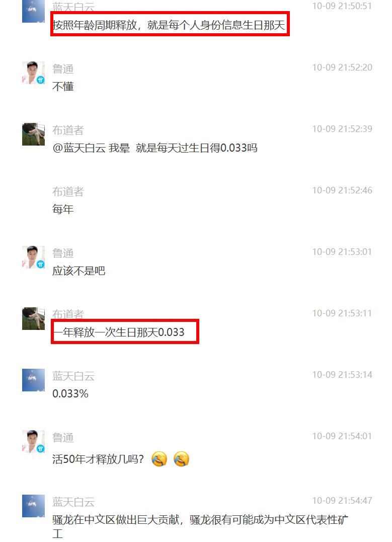The image size is (392, 542).
Task: Click the timestamp 10-09 21:52:20
Action: point(342,67)
